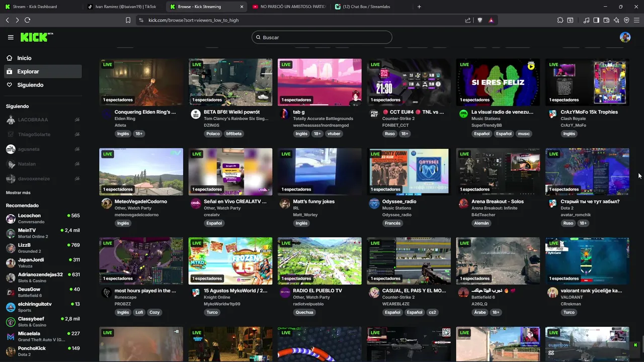Click the DZINGS channel avatar
This screenshot has width=644, height=362.
coord(196,114)
